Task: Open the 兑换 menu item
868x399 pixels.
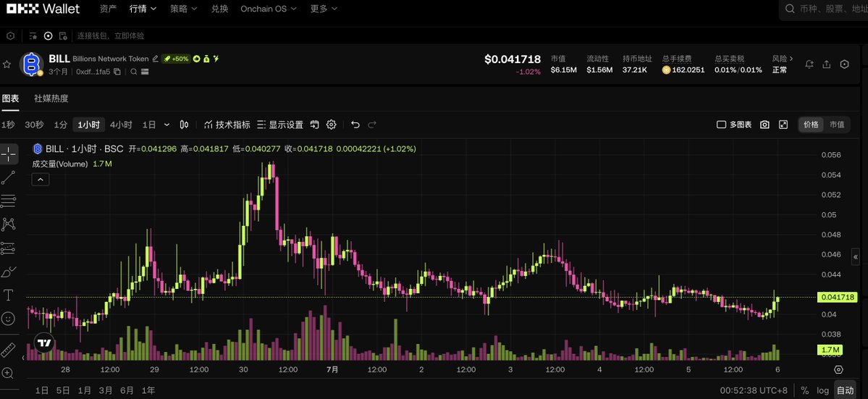Action: [x=219, y=9]
